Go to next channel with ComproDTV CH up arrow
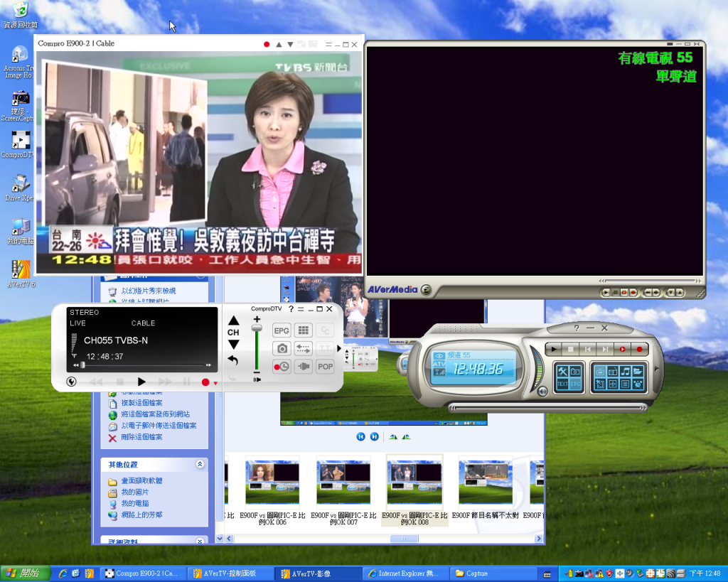Screen dimensions: 728x582 pyautogui.click(x=233, y=320)
